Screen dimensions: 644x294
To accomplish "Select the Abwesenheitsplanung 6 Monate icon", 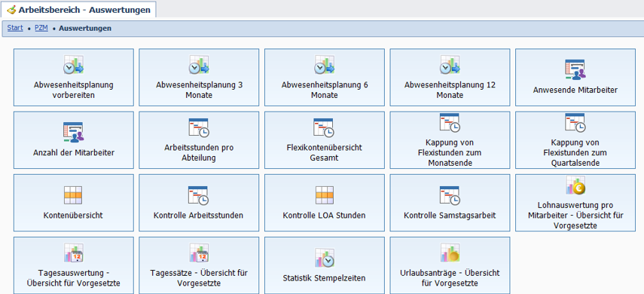I will [x=325, y=65].
